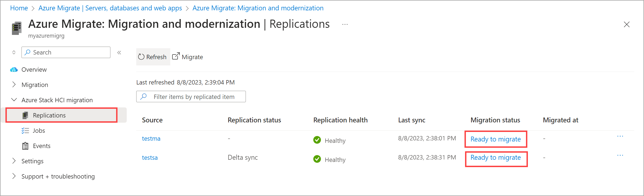
Task: Open the more actions ellipsis for testma row
Action: [x=620, y=136]
